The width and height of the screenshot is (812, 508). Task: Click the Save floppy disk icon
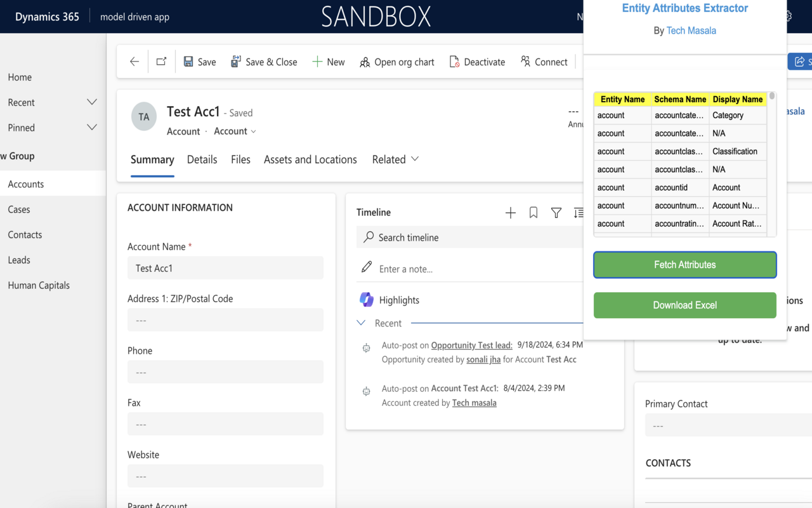(x=188, y=62)
